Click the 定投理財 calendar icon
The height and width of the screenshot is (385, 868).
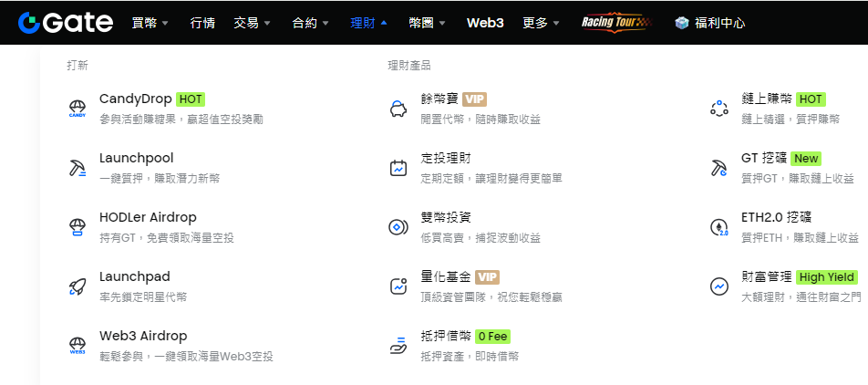pyautogui.click(x=398, y=168)
